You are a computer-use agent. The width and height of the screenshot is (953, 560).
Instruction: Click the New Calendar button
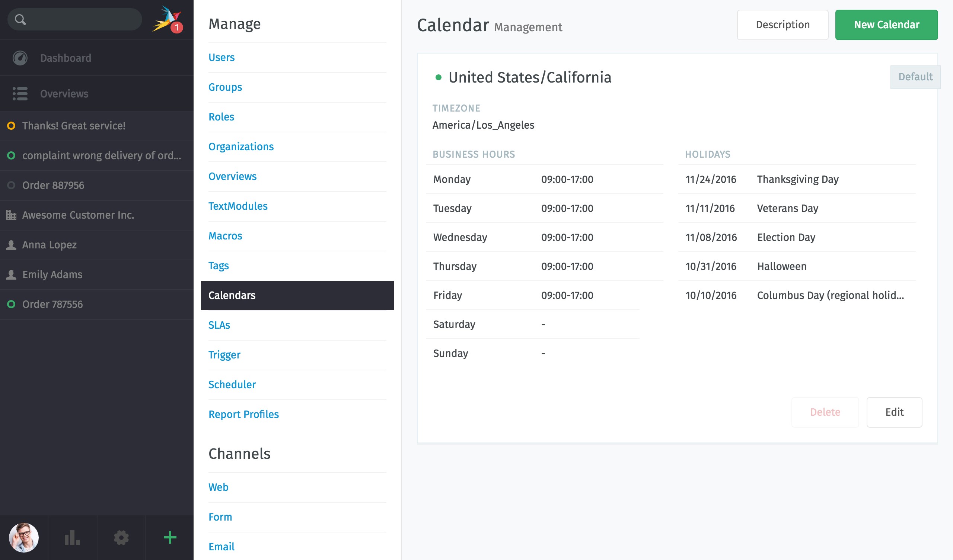[x=886, y=25]
